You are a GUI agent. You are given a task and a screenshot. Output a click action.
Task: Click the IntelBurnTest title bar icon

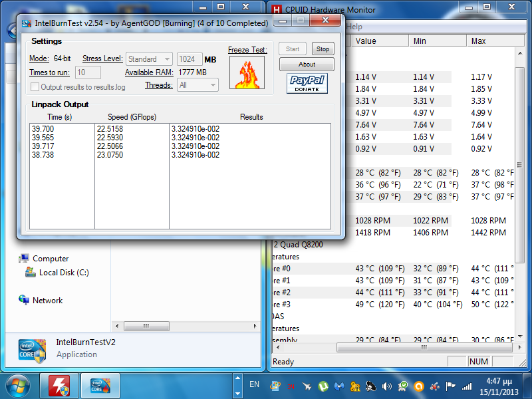tap(27, 23)
